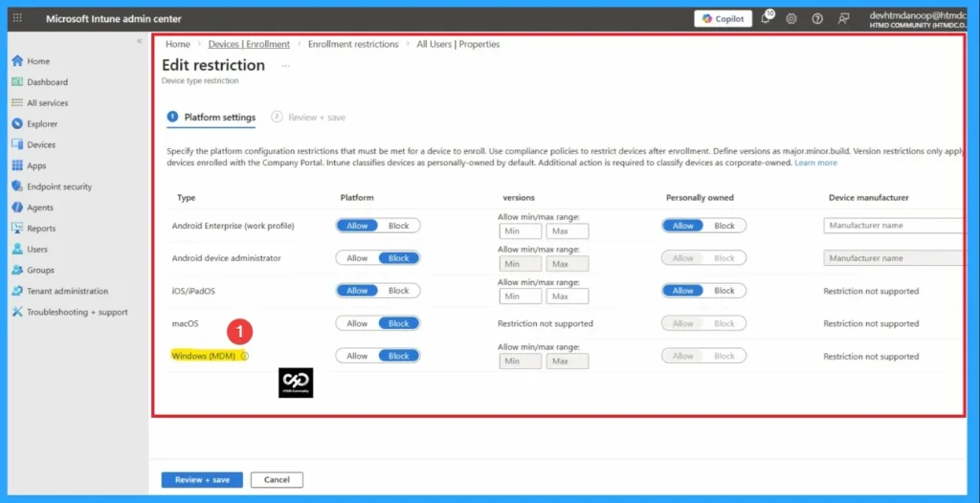Click the Review + save button
This screenshot has height=503, width=980.
pyautogui.click(x=202, y=480)
